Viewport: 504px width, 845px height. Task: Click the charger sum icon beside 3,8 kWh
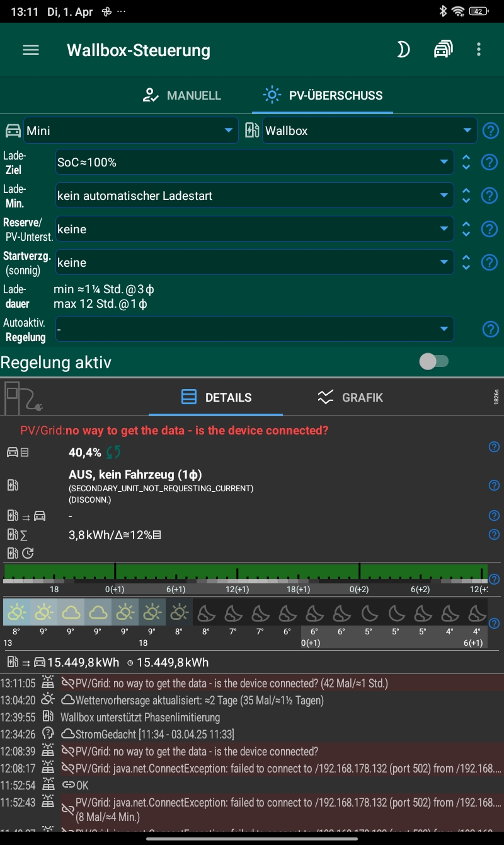tap(17, 535)
